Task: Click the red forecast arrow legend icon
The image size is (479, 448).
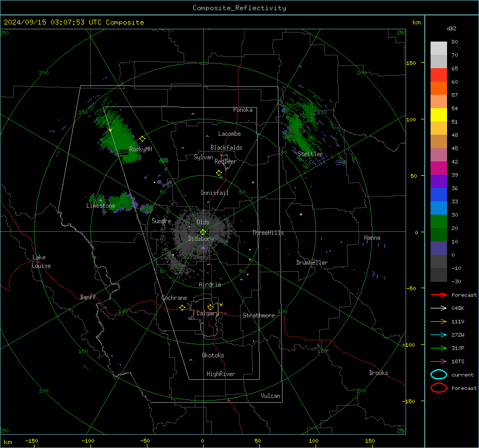Action: pos(439,295)
